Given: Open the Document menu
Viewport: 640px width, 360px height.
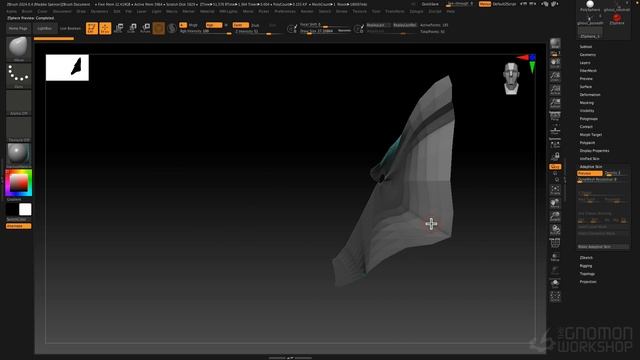Looking at the screenshot, I should (62, 11).
